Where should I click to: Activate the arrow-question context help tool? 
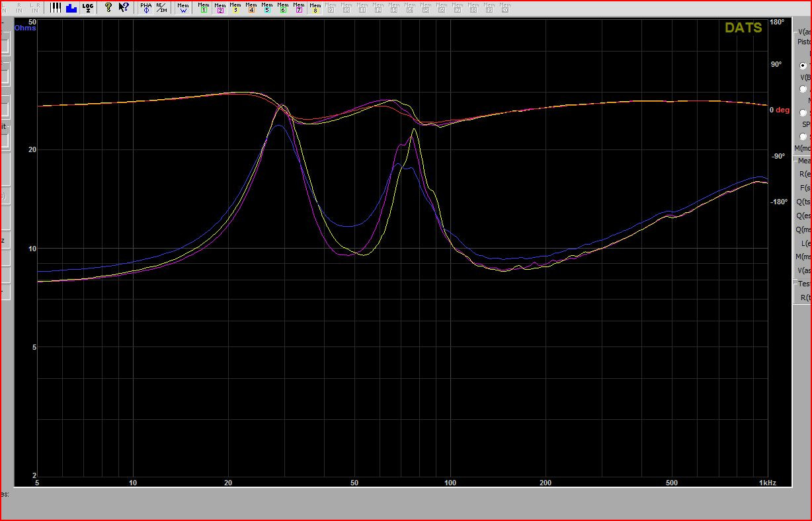(x=124, y=8)
